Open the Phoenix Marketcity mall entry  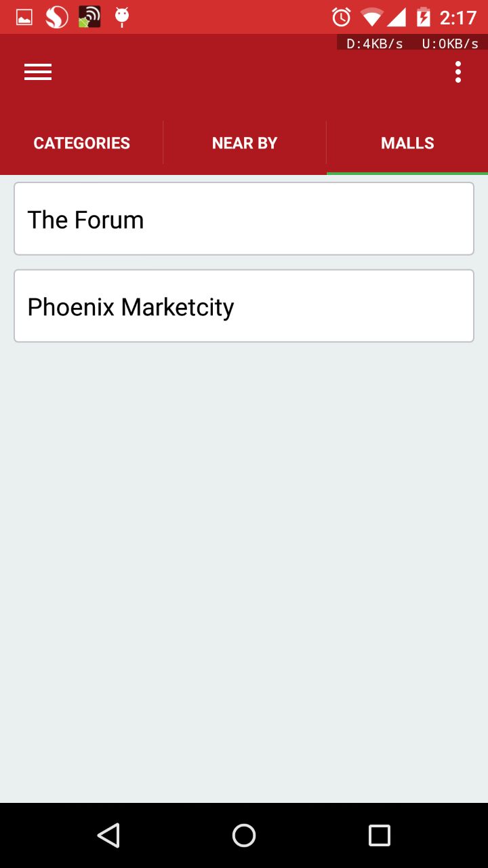[244, 306]
